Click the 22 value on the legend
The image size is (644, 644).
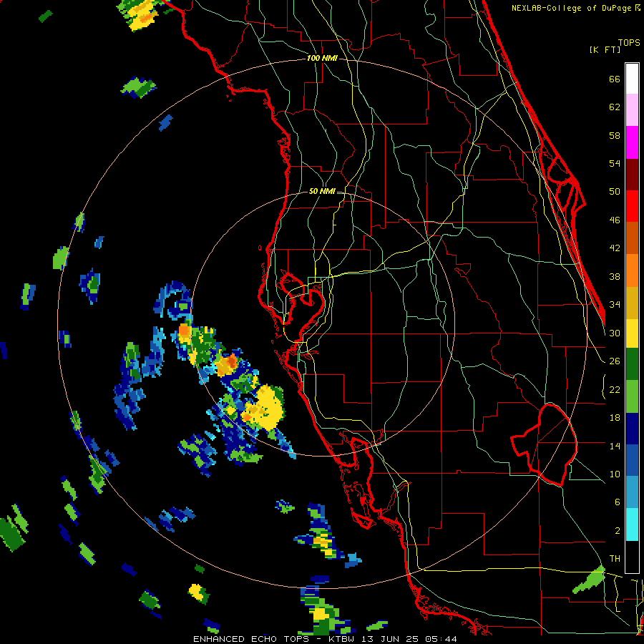point(615,389)
